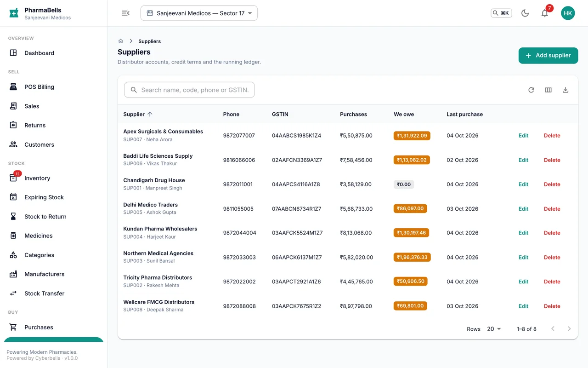Go to home via breadcrumb house icon

click(121, 41)
